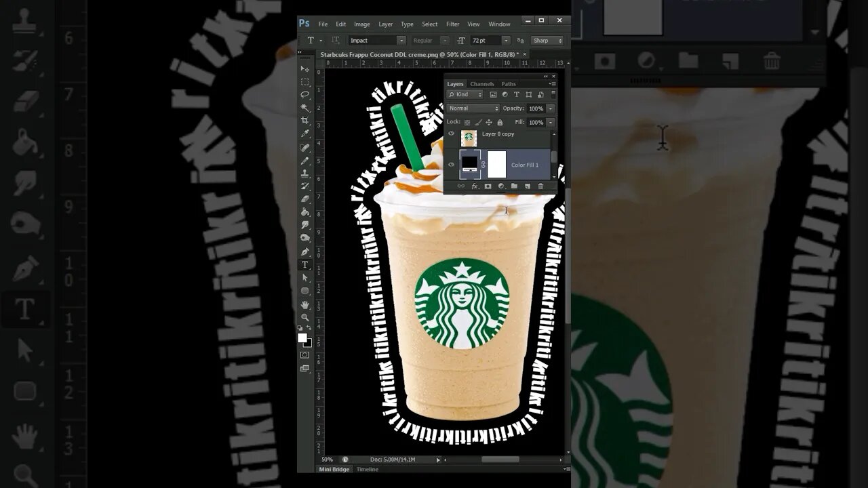
Task: Toggle lock position
Action: coord(489,123)
